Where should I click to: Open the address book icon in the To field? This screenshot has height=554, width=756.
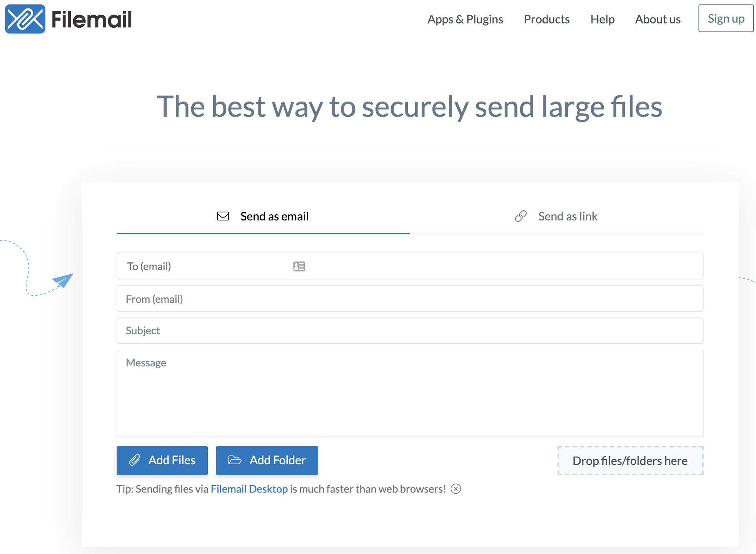pos(299,266)
